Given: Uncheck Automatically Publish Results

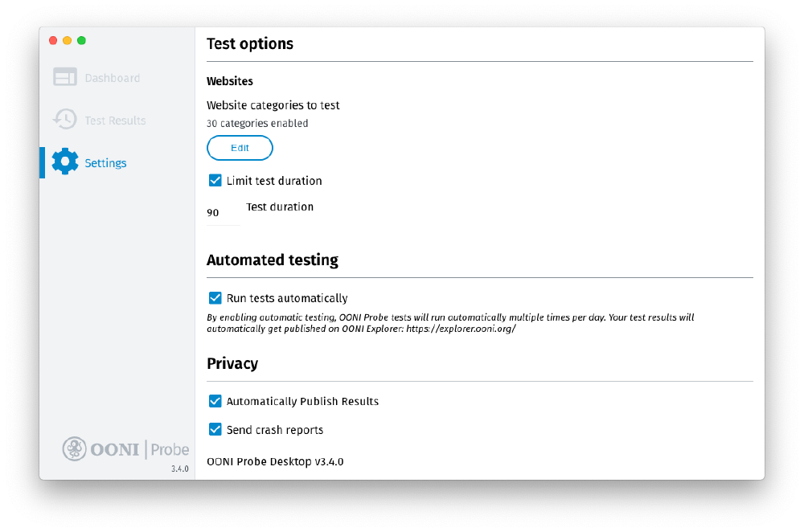Looking at the screenshot, I should [215, 401].
